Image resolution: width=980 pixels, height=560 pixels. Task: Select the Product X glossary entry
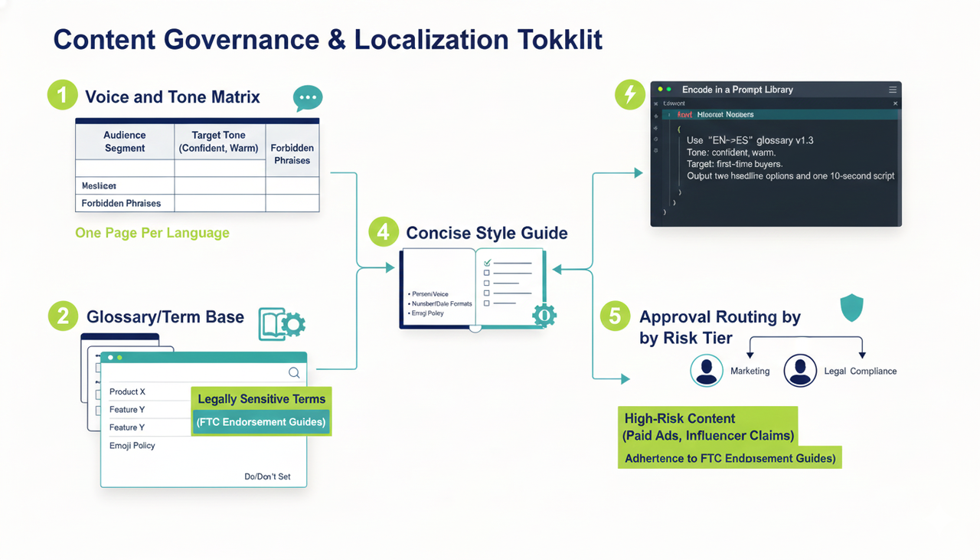(126, 391)
